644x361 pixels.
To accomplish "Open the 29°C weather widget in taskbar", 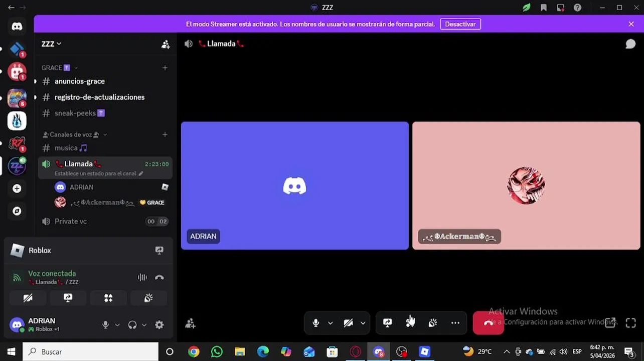I will click(477, 351).
